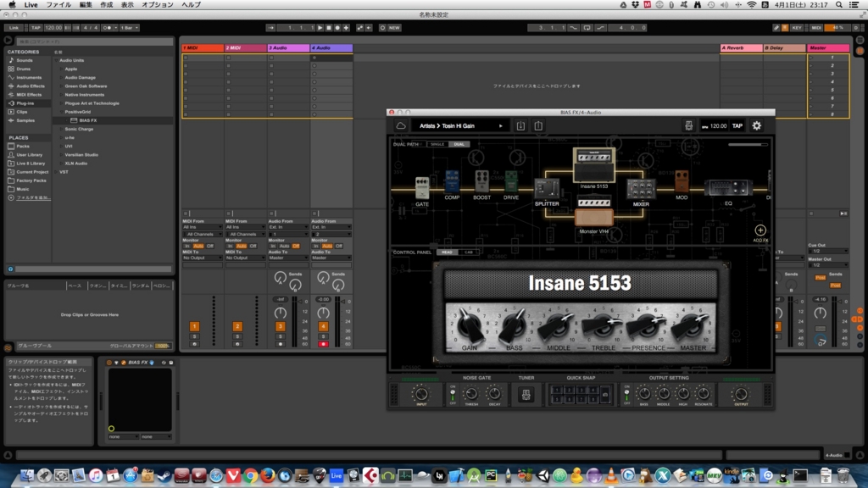Select the GATE pedal in BIAS FX chain
The image size is (868, 488).
[422, 189]
